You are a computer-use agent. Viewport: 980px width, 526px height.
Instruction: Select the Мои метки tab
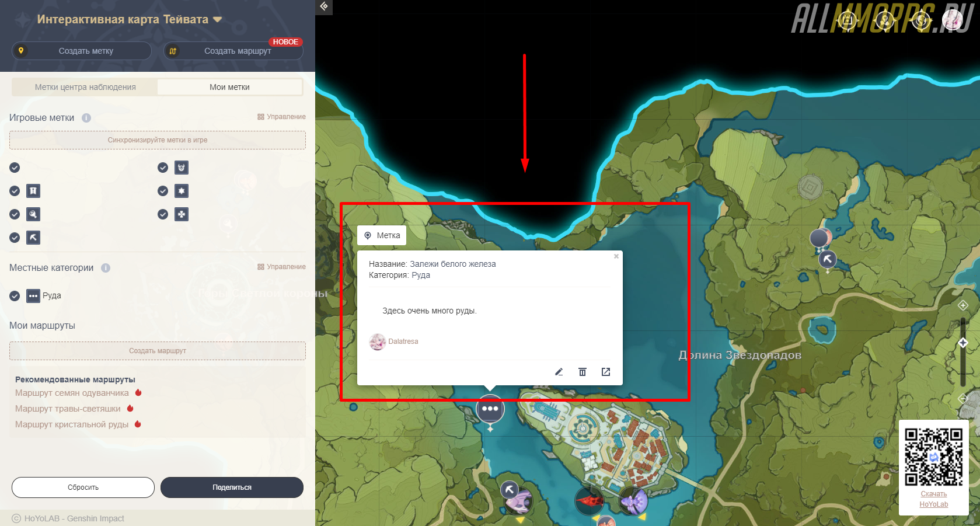coord(229,87)
